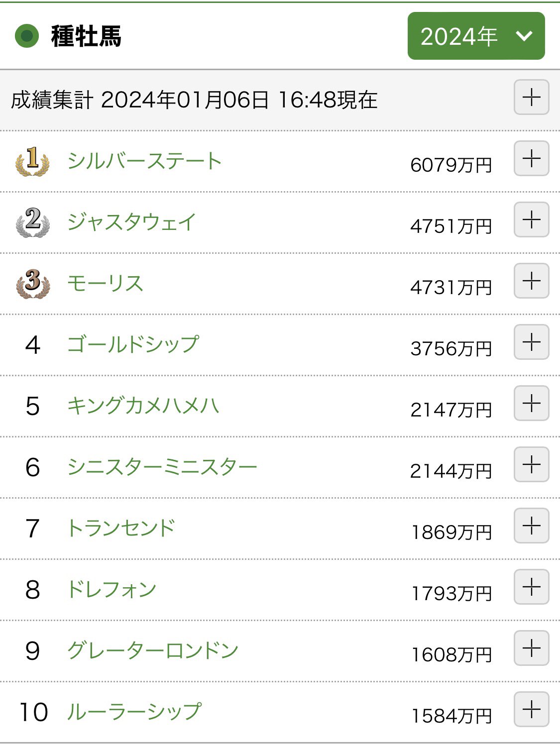Open the シニスターミニスター sire link
This screenshot has height=753, width=560.
[162, 467]
